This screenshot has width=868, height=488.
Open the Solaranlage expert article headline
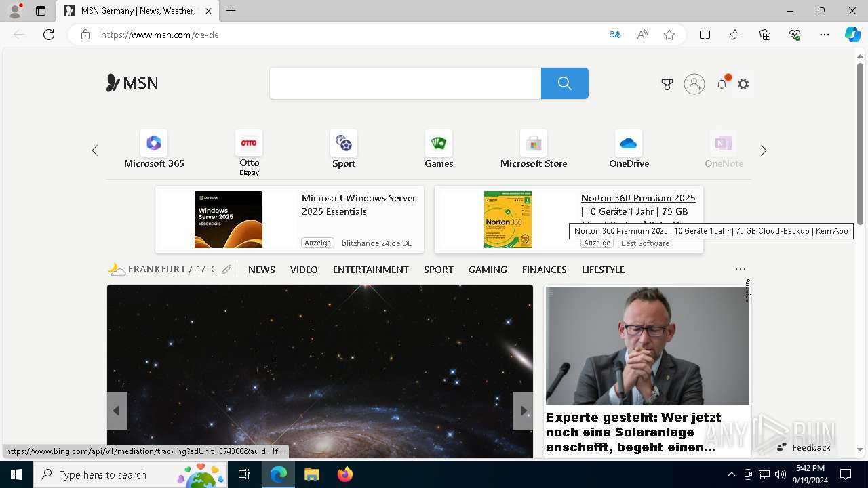coord(633,432)
